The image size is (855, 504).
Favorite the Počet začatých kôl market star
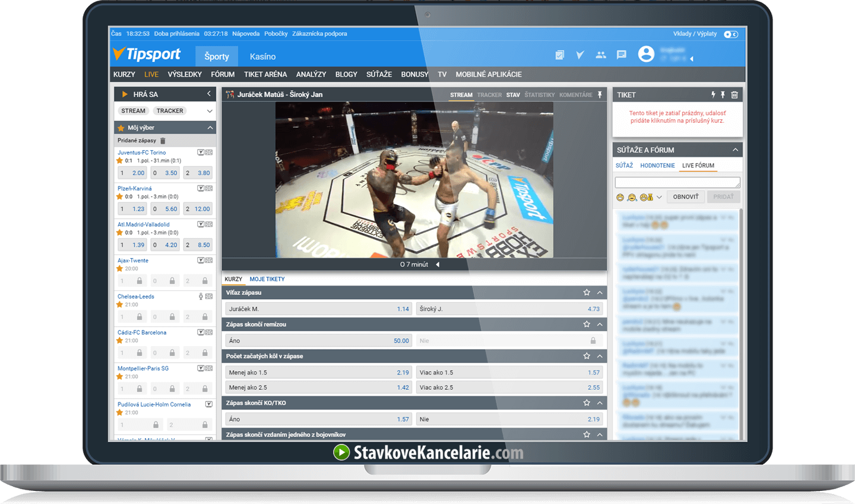point(587,356)
